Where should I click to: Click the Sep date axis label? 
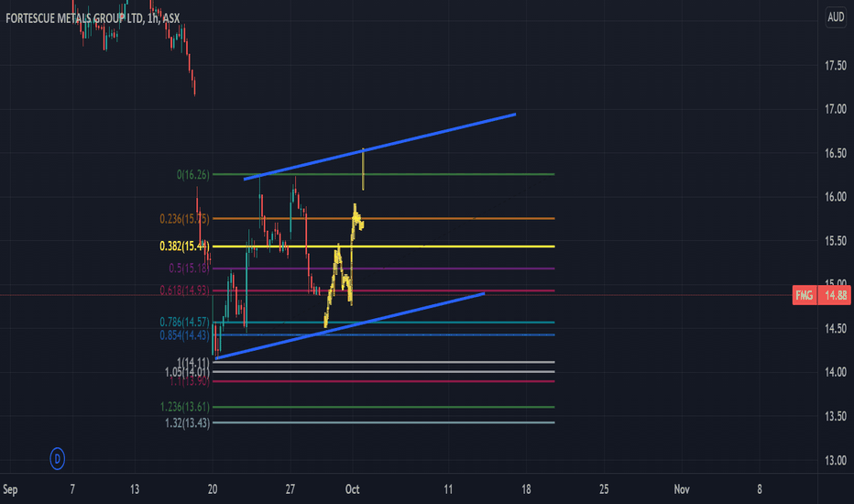(x=10, y=489)
